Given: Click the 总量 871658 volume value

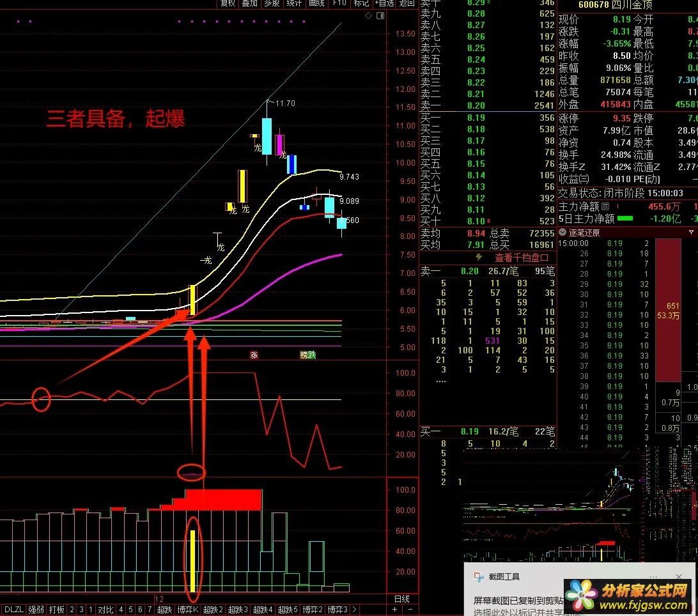Looking at the screenshot, I should click(x=615, y=80).
